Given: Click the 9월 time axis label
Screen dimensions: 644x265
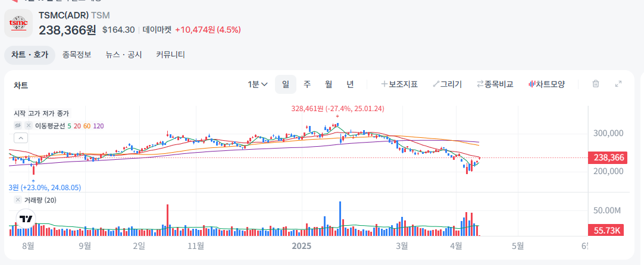Looking at the screenshot, I should click(84, 246).
